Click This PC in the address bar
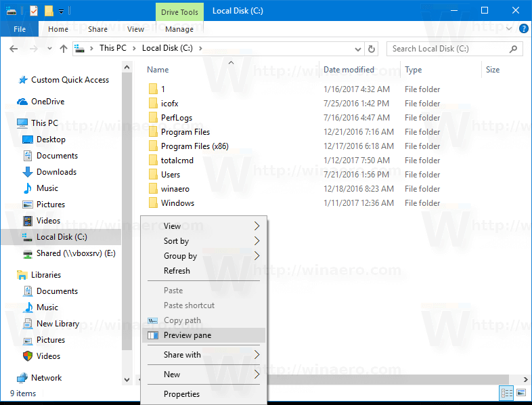This screenshot has height=405, width=532. point(112,48)
